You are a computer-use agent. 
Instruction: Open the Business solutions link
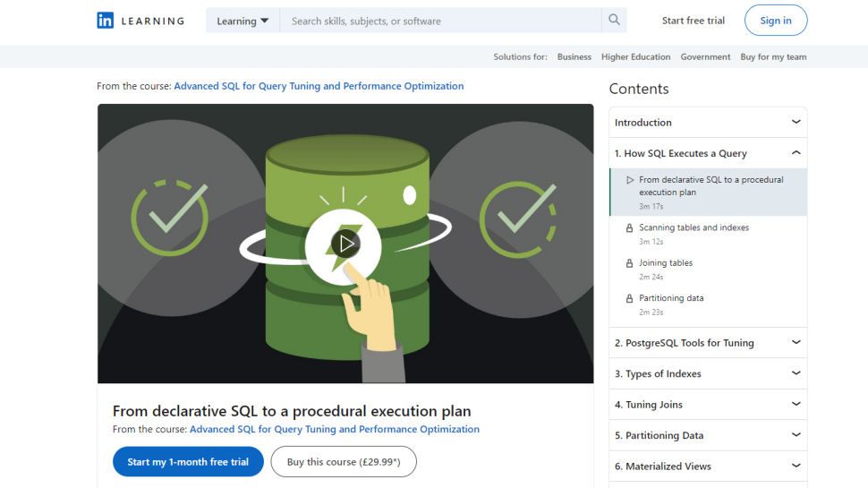click(x=574, y=56)
